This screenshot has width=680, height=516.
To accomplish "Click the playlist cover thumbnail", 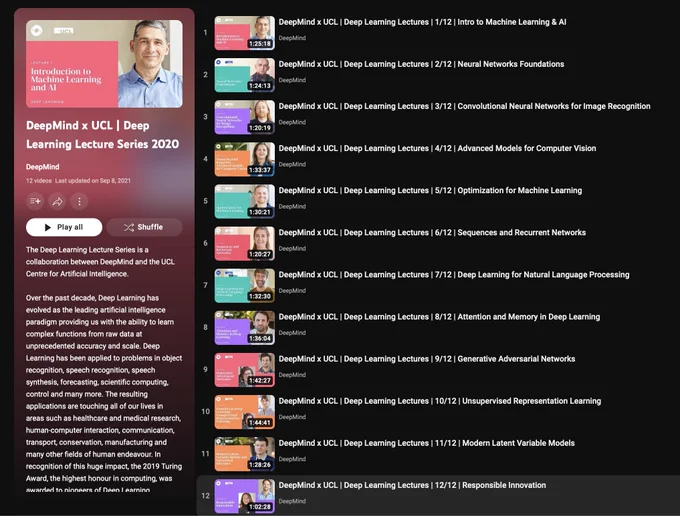I will coord(104,64).
